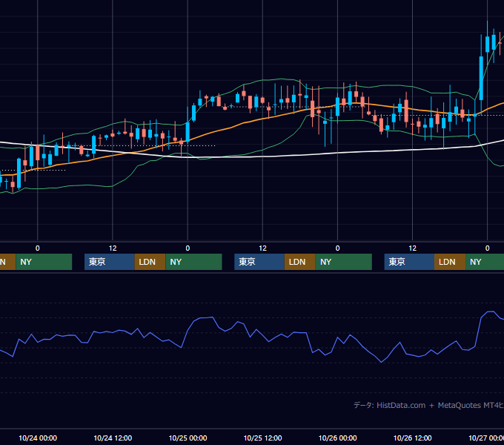504x445 pixels.
Task: Select the 東京 session block spanning 10/25 12:00
Action: (x=259, y=262)
